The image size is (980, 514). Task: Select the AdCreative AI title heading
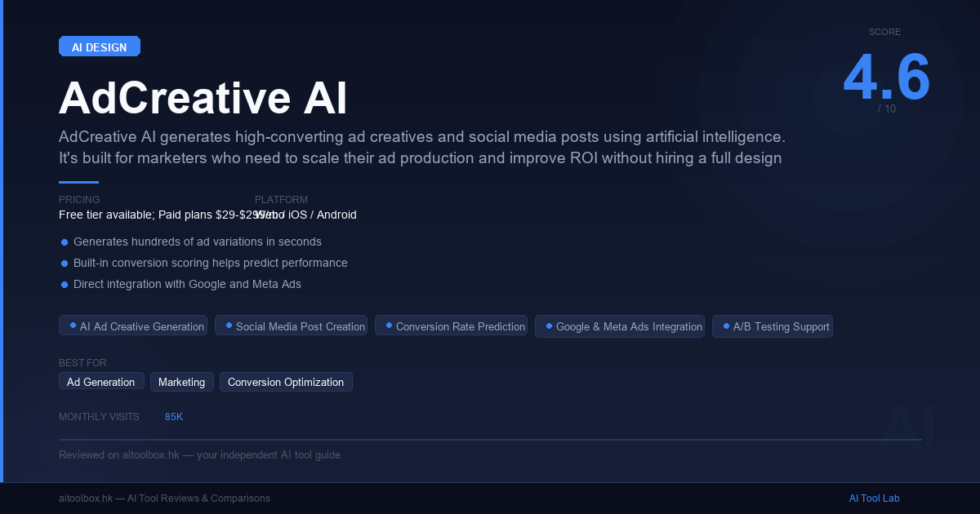[x=203, y=99]
